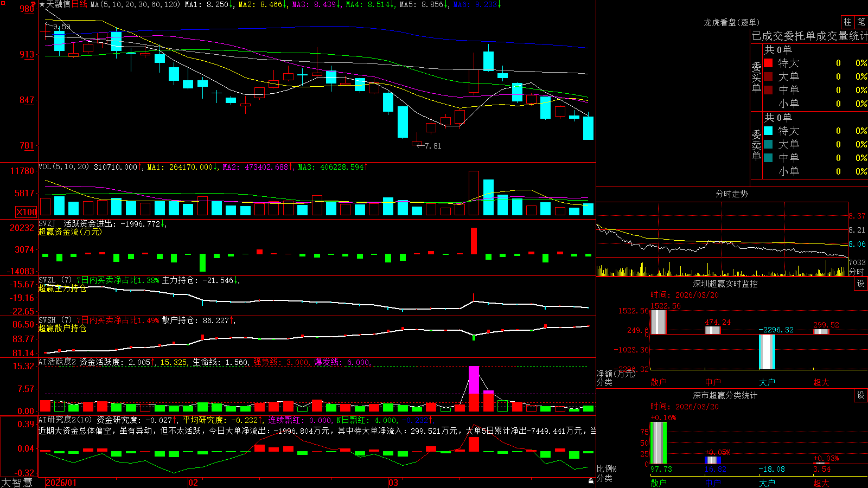Click the 分时走势 panel title

[x=731, y=194]
